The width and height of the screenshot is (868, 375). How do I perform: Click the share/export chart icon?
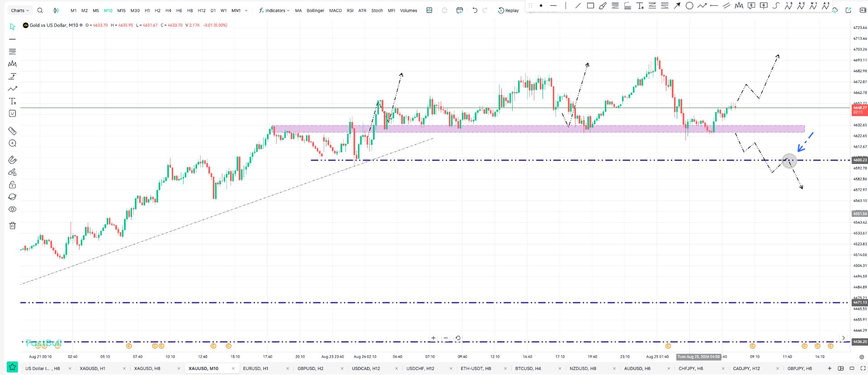[848, 10]
